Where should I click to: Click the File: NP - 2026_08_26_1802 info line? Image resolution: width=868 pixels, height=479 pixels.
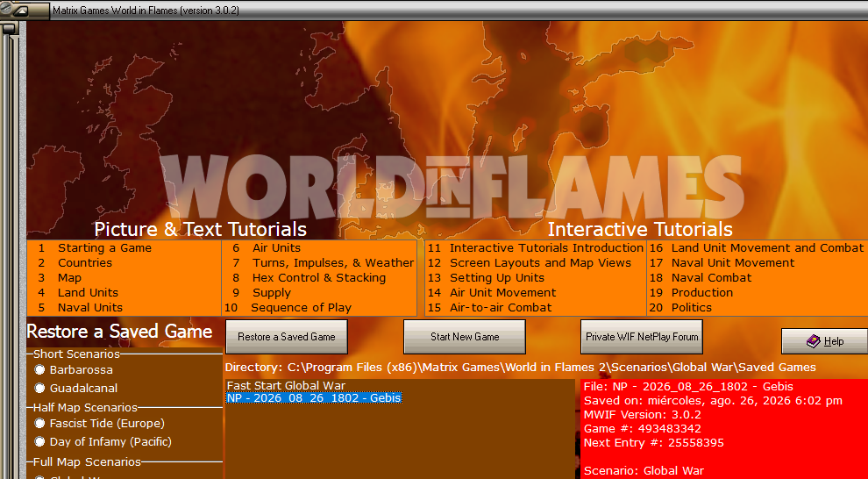pyautogui.click(x=688, y=387)
